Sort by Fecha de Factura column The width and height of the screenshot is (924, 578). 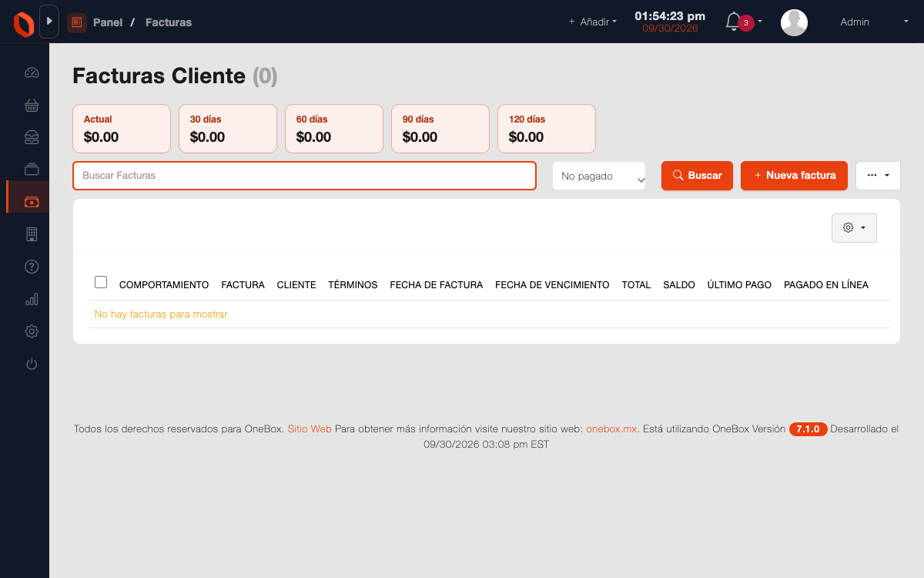pos(437,285)
